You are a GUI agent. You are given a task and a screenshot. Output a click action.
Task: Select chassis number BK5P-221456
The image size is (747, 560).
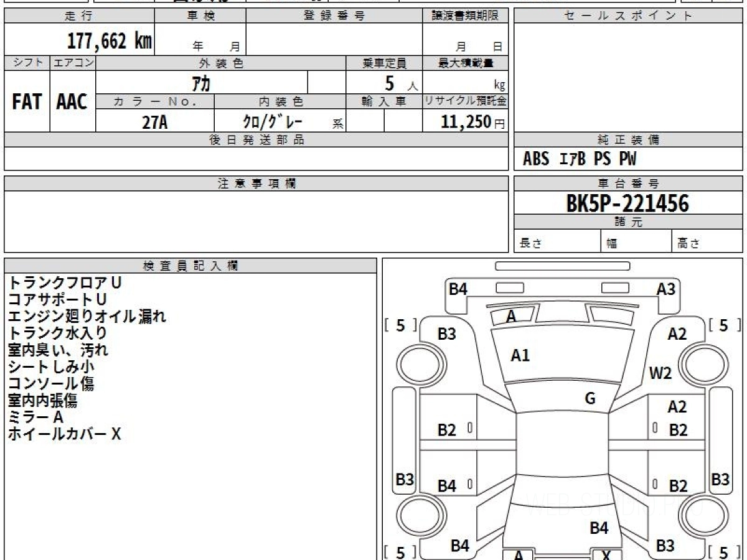click(628, 203)
